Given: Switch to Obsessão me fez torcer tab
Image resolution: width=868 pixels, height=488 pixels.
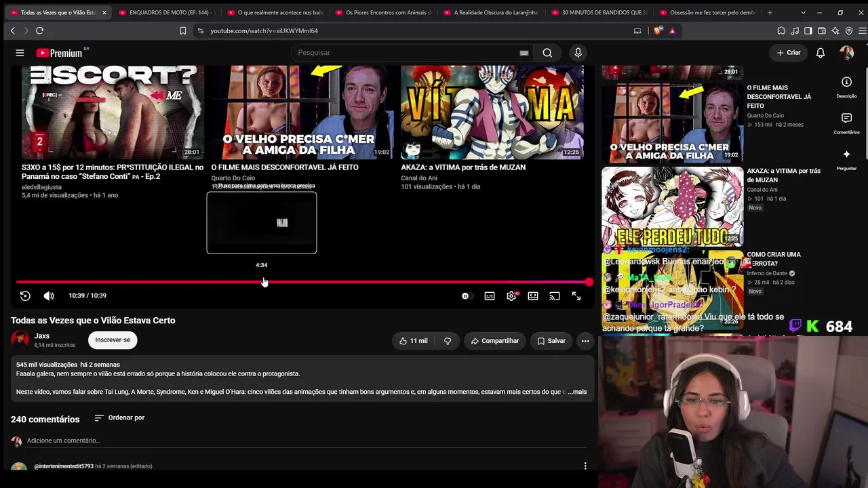Looking at the screenshot, I should 708,12.
